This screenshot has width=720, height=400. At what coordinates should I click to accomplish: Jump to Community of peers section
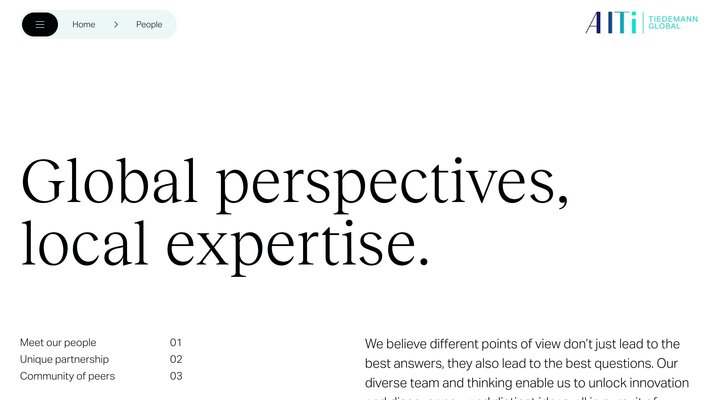point(67,376)
